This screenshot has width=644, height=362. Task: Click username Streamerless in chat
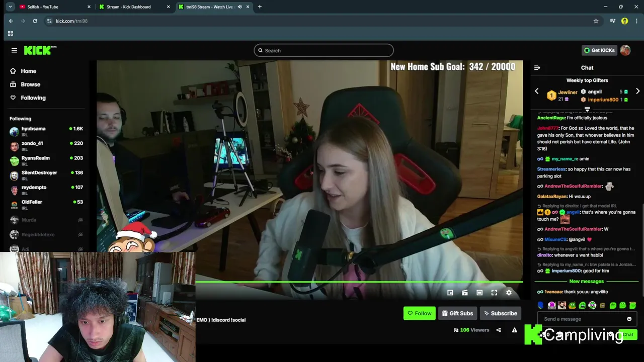pyautogui.click(x=551, y=169)
